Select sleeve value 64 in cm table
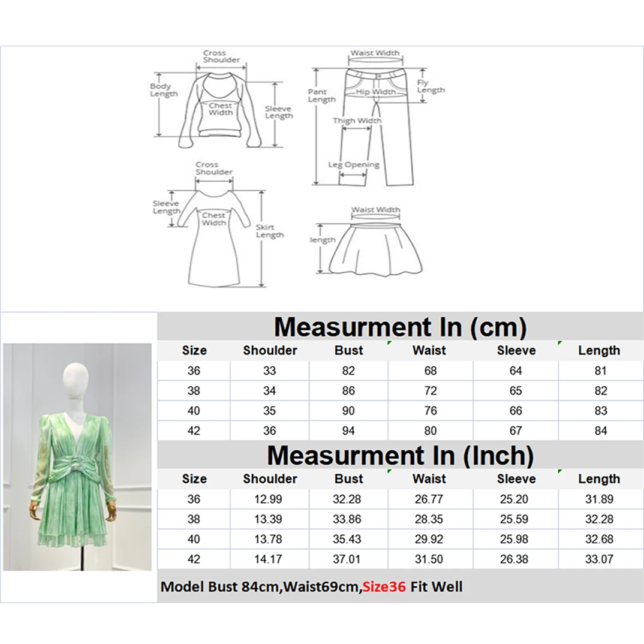Screen dimensions: 644x644 pos(516,371)
